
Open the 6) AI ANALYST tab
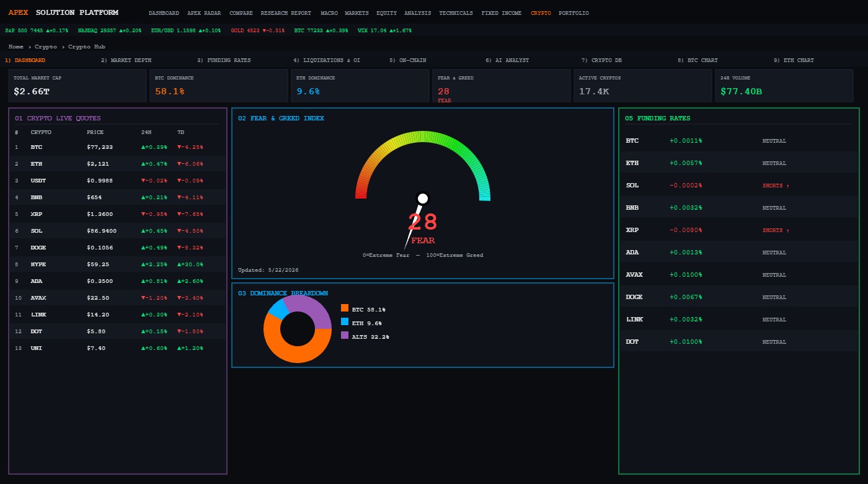pyautogui.click(x=507, y=60)
